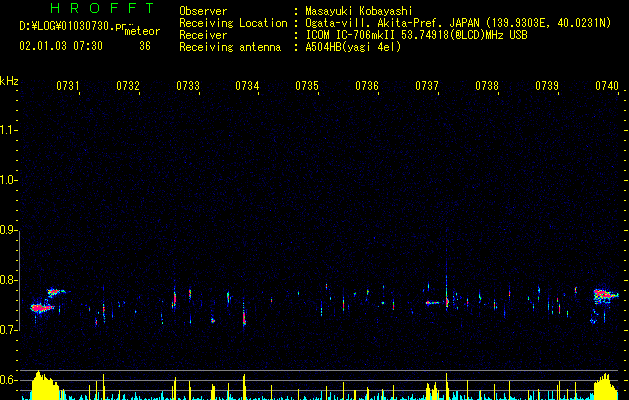The width and height of the screenshot is (629, 400).
Task: Click the 0734 time marker
Action: click(247, 86)
